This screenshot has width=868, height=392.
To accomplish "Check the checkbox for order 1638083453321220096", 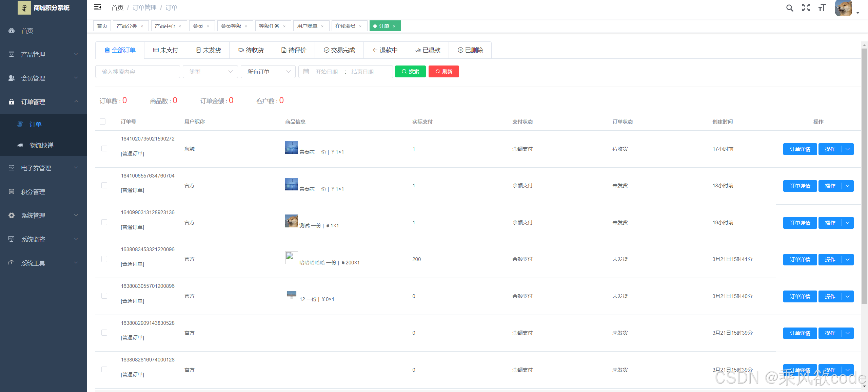I will 104,259.
